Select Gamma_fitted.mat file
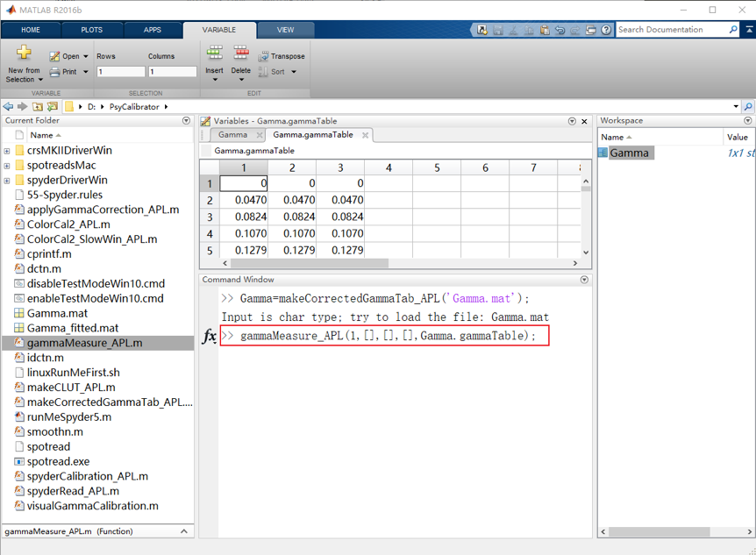Screen dimensions: 756x555 72,329
